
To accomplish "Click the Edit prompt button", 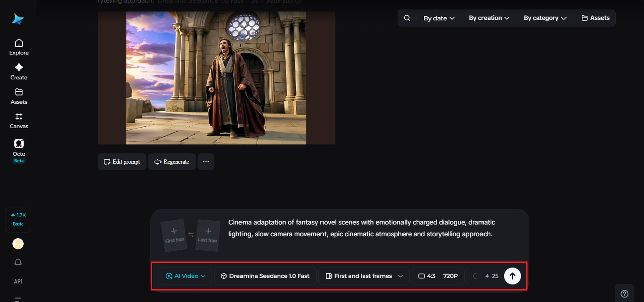I will pyautogui.click(x=122, y=162).
